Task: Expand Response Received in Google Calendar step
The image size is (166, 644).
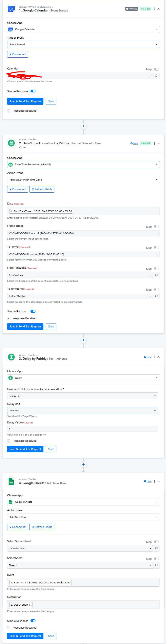Action: [9, 111]
